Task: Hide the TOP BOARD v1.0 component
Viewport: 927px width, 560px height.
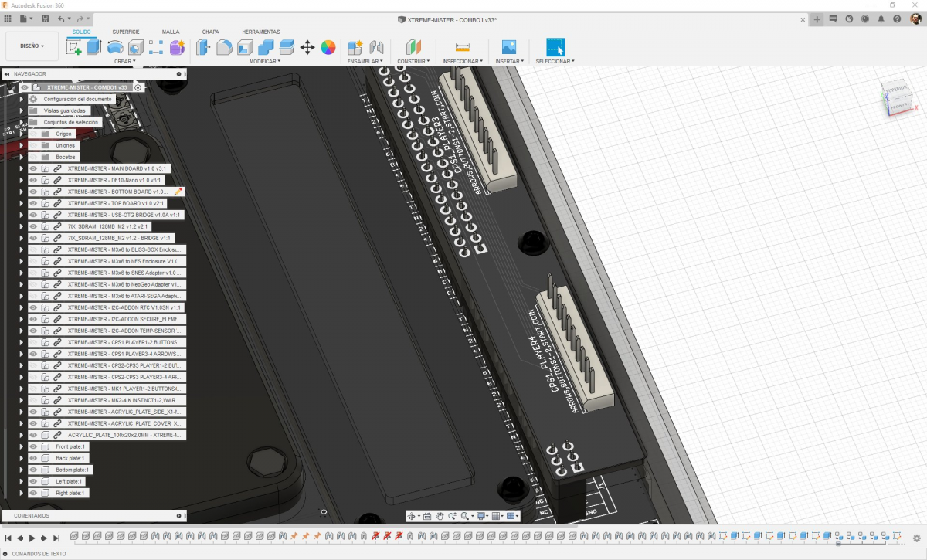Action: (33, 203)
